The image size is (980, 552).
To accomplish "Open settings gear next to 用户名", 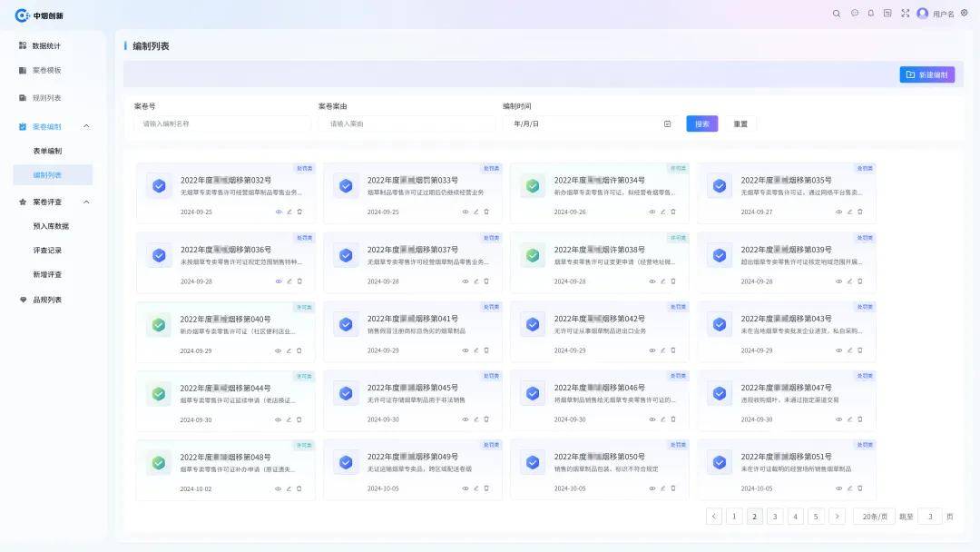I will [964, 14].
